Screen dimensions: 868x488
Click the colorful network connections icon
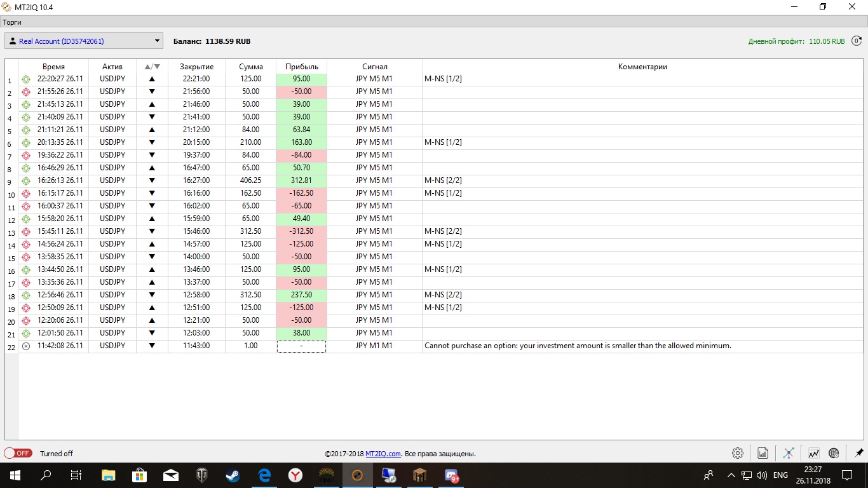pos(789,453)
